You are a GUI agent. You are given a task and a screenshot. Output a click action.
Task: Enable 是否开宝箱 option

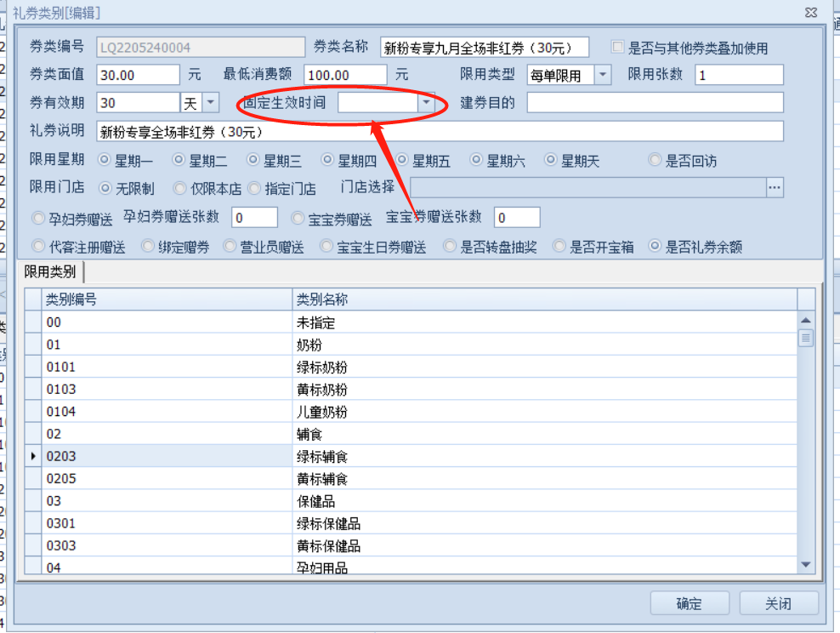pyautogui.click(x=559, y=246)
